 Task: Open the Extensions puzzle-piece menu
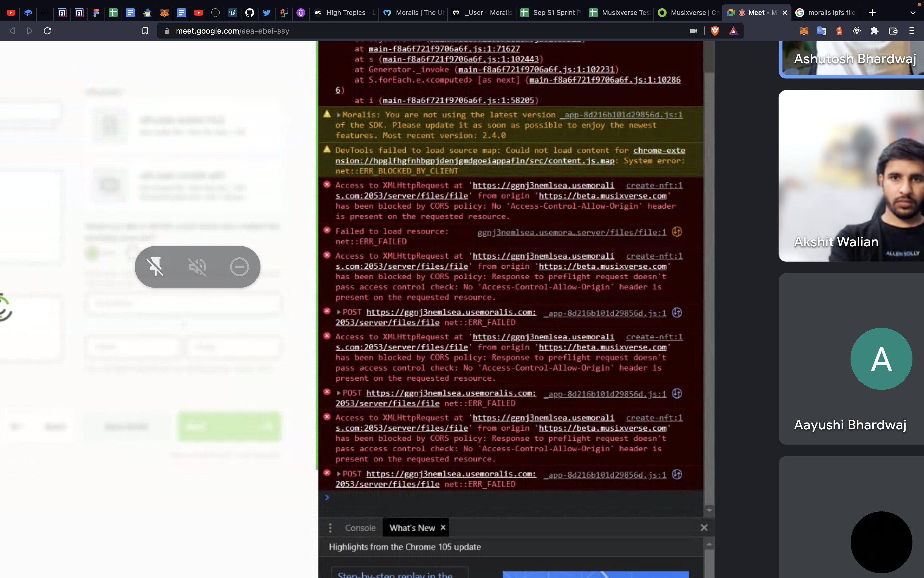click(875, 31)
